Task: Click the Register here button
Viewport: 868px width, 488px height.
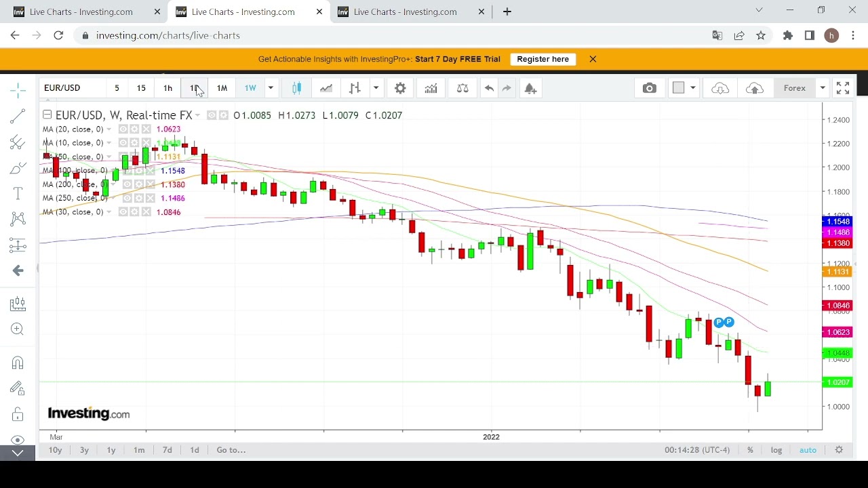Action: pyautogui.click(x=542, y=59)
